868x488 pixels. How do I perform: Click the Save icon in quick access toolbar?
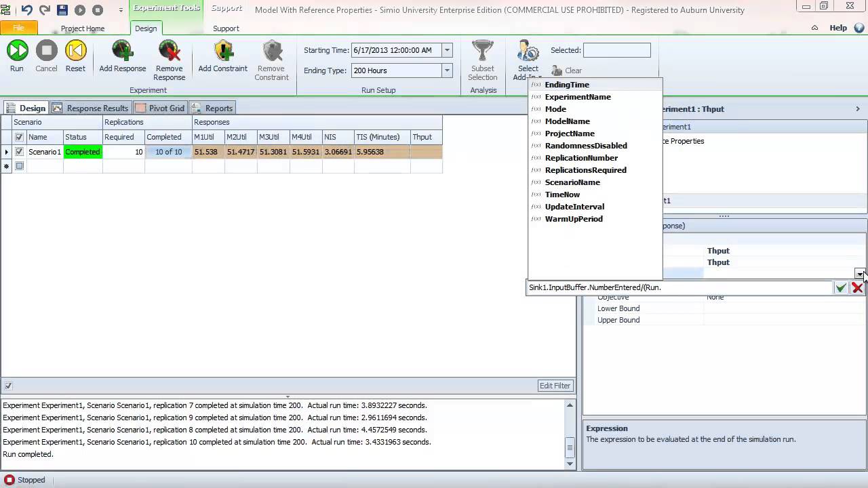coord(62,9)
